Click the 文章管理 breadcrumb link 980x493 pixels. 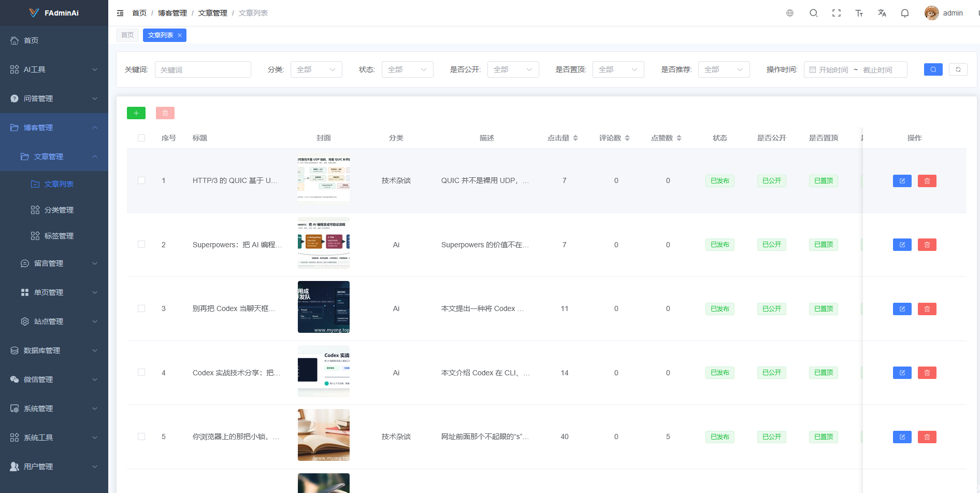[213, 13]
